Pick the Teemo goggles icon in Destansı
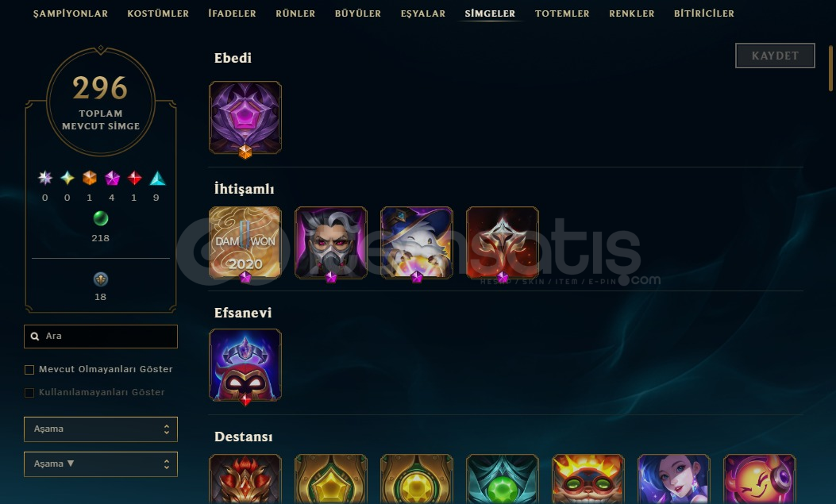 pyautogui.click(x=588, y=479)
